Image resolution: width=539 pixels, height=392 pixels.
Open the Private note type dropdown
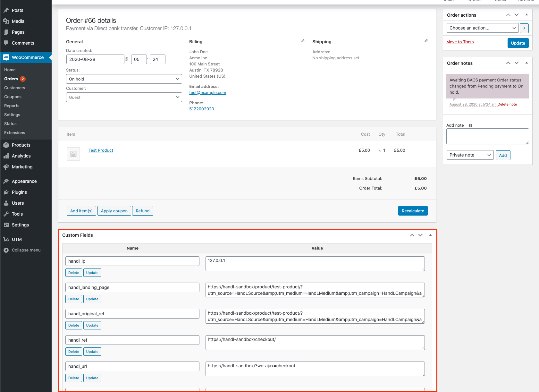(470, 155)
